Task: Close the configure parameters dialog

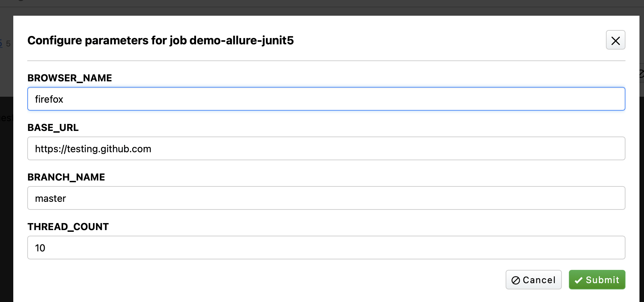Action: click(615, 40)
